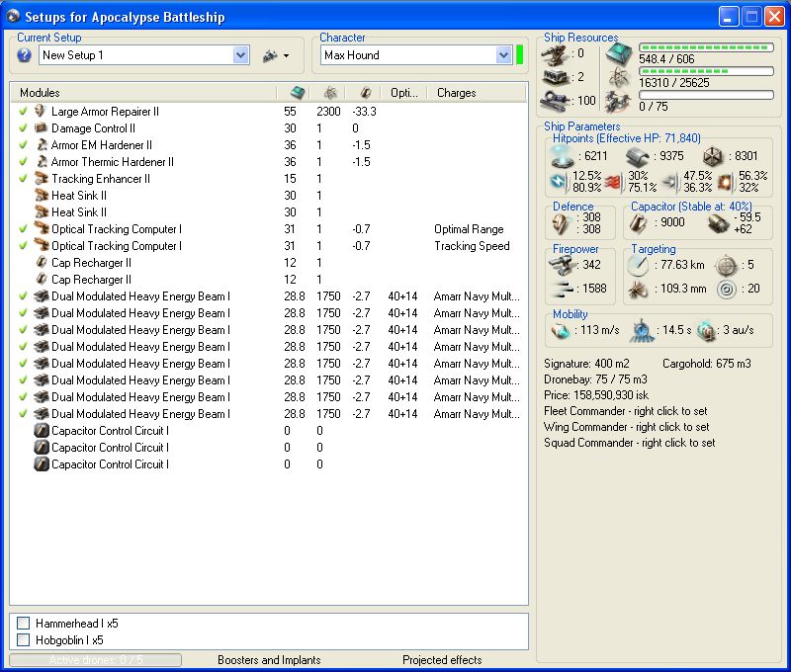Click the powergrid column header icon
The height and width of the screenshot is (672, 791).
tap(330, 93)
